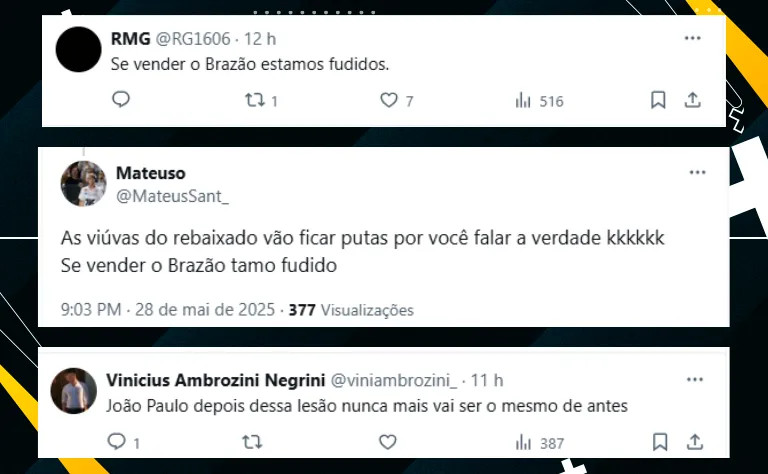Open the 28 de mai de 2025 timestamp
768x474 pixels.
[x=205, y=310]
